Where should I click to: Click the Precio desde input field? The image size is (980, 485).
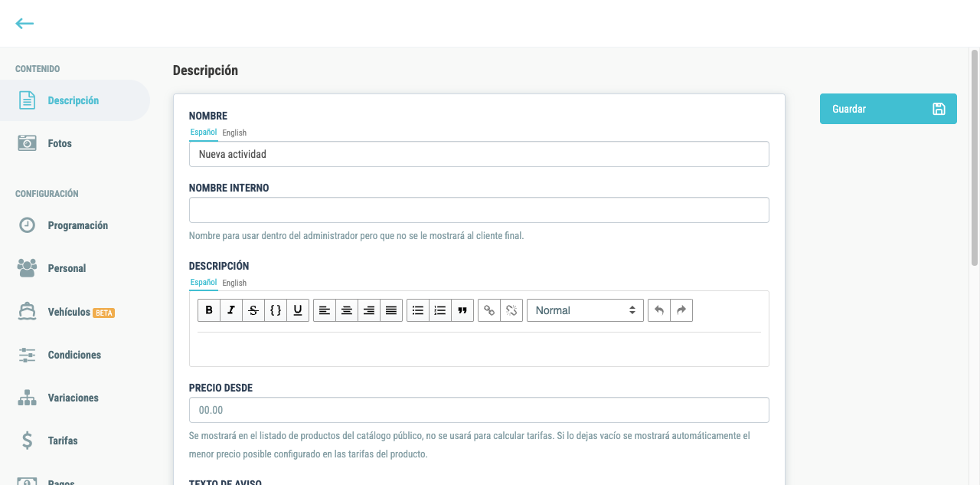tap(479, 410)
